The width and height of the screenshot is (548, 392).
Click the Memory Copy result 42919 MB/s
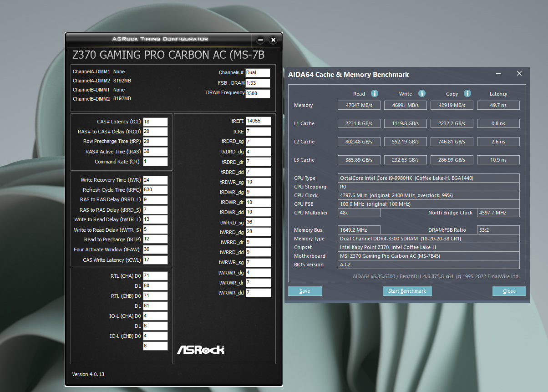click(x=452, y=105)
